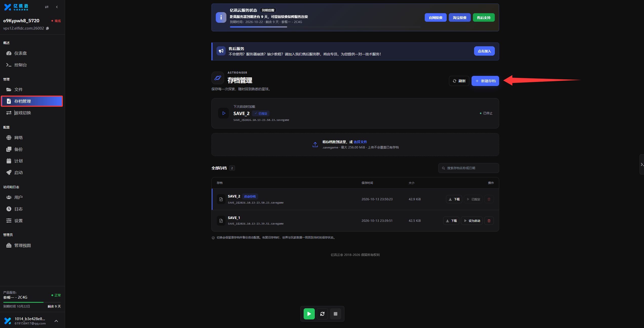Click the swap arrows icon beside the logo
Screen dimensions: 644x328
point(47,7)
